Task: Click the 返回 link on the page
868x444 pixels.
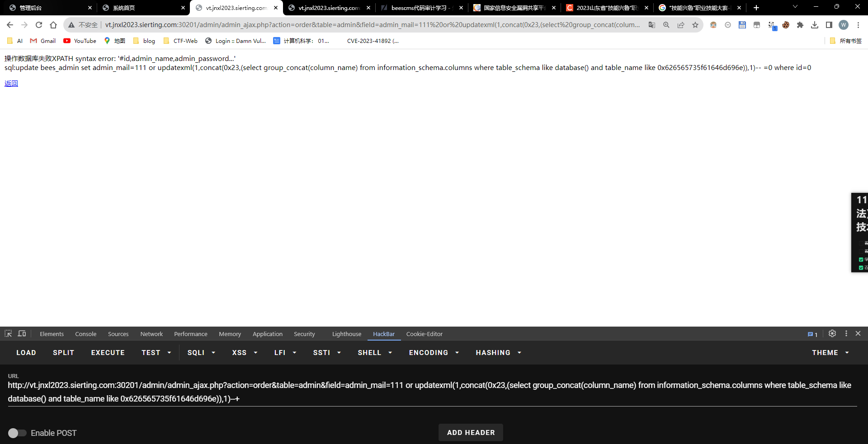Action: [x=11, y=83]
